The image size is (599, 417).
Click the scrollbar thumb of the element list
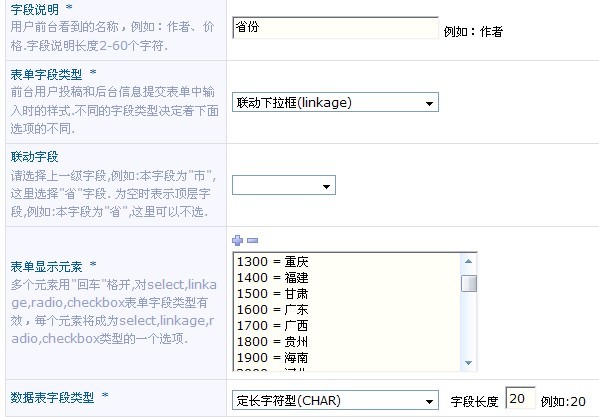pyautogui.click(x=468, y=284)
